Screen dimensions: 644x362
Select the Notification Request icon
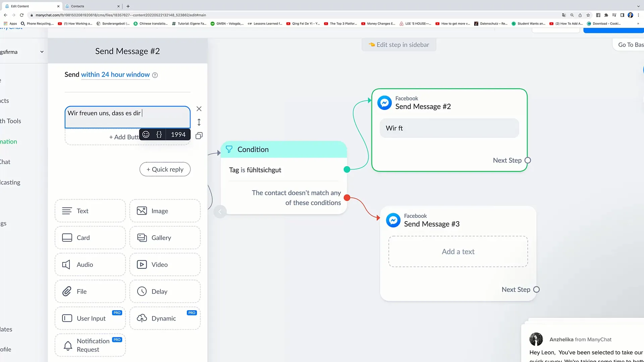tap(67, 345)
